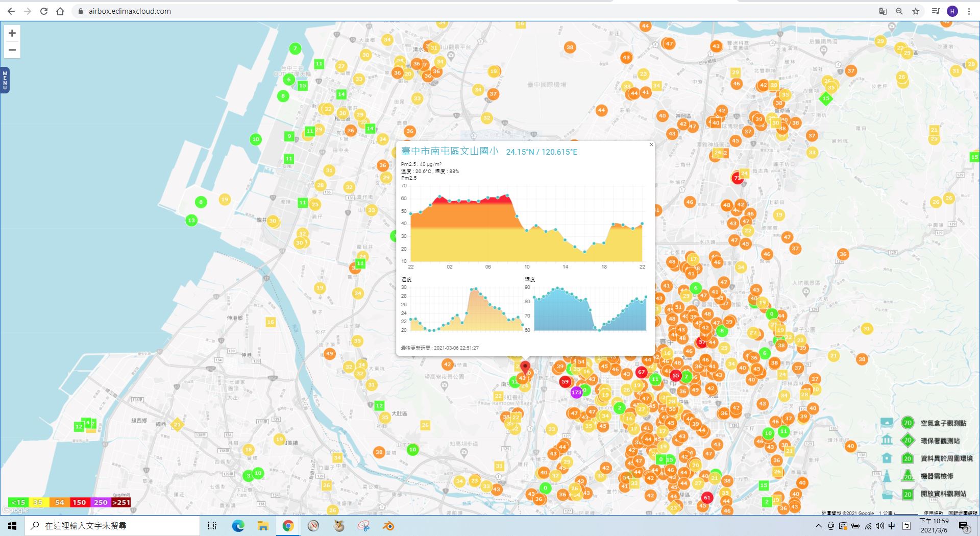Click the 環保署觀測站 building legend icon
Image resolution: width=980 pixels, height=536 pixels.
point(887,440)
